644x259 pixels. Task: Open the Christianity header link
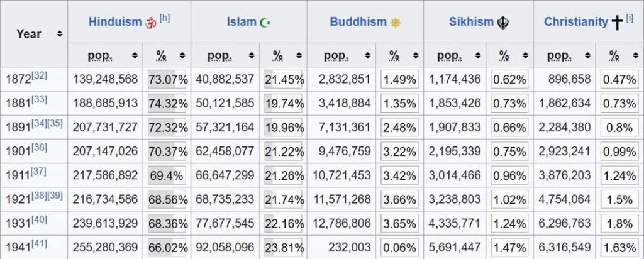(576, 22)
